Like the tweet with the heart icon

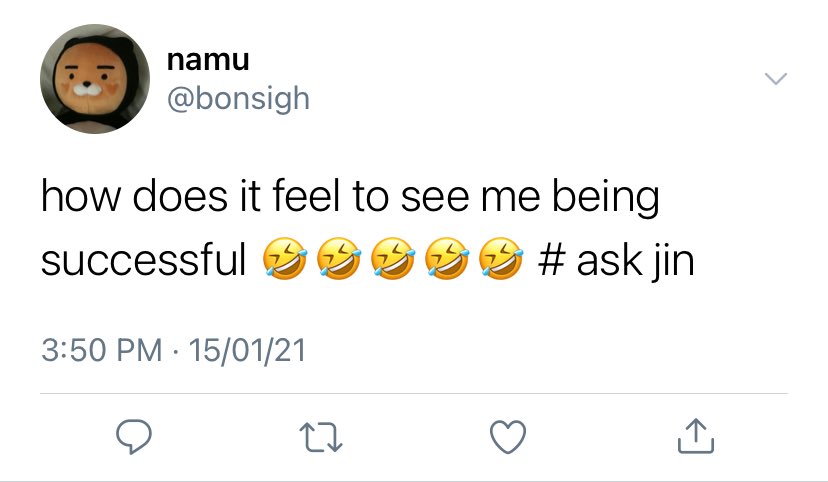508,436
